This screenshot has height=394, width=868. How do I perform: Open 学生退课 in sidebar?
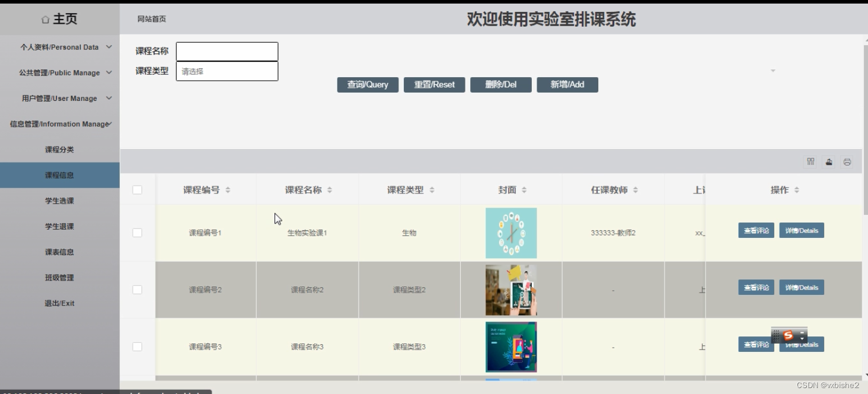[60, 226]
